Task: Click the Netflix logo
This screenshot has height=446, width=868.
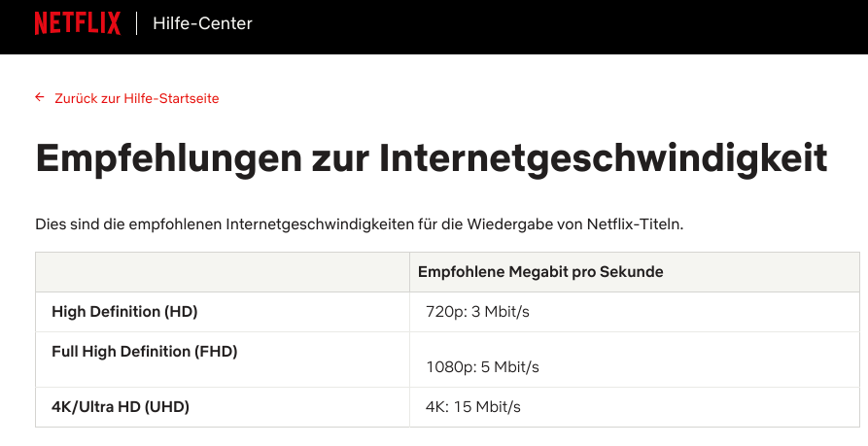Action: [x=77, y=23]
